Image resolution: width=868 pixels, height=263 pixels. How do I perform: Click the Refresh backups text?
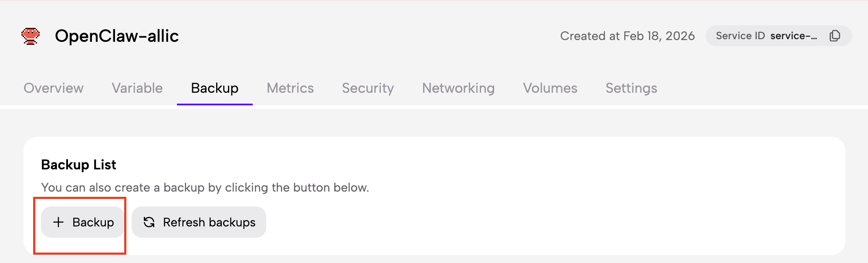(x=209, y=222)
